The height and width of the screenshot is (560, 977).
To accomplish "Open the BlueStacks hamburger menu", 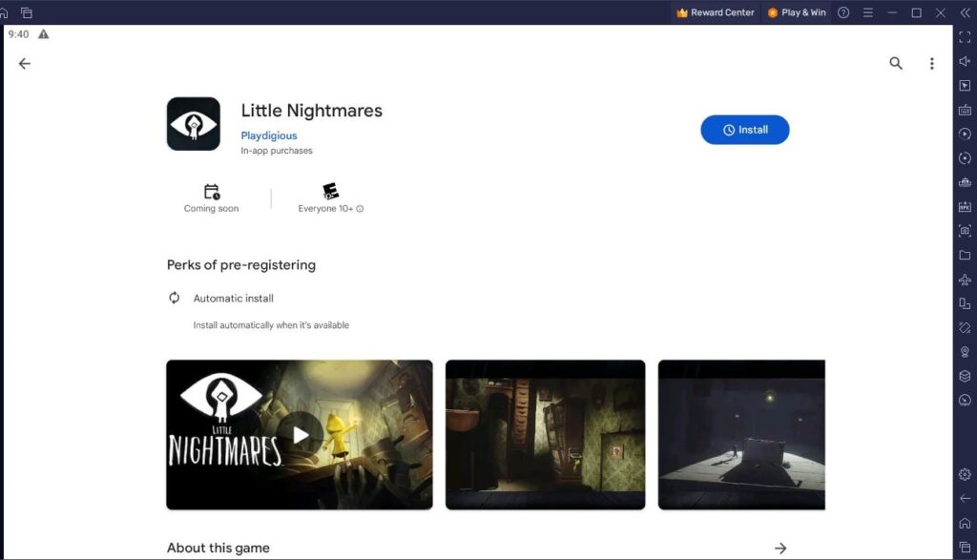I will (x=866, y=12).
